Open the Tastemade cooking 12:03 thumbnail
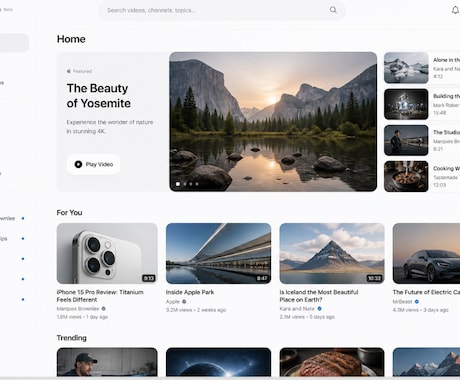This screenshot has height=380, width=460. pyautogui.click(x=406, y=176)
